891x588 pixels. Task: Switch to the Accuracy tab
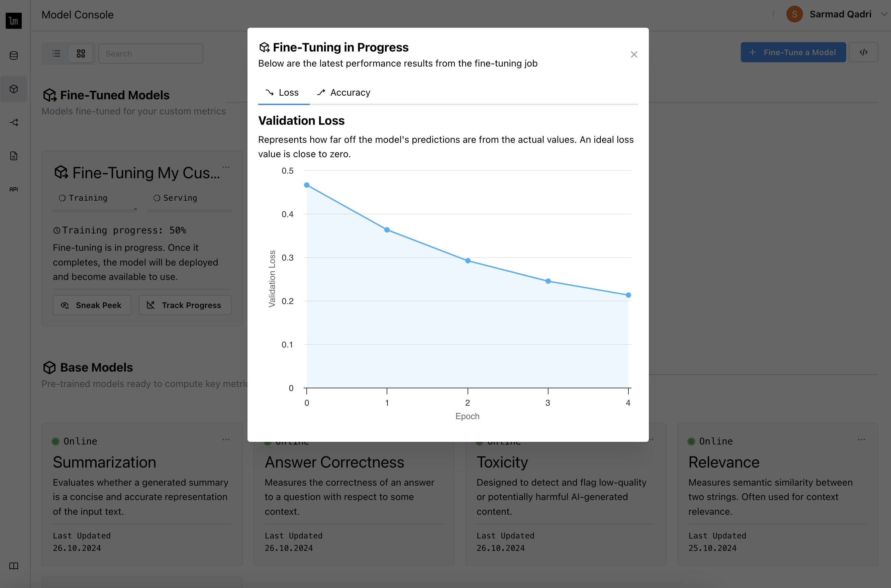[x=343, y=93]
